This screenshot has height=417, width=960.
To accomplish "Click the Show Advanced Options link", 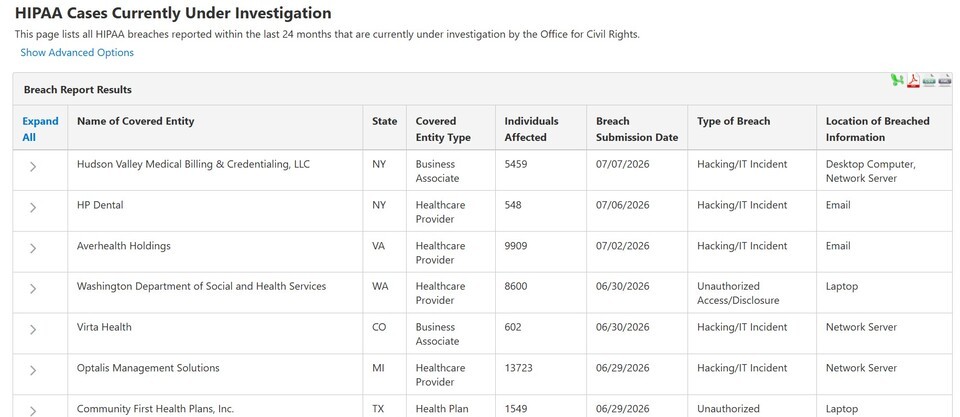I will coord(77,53).
